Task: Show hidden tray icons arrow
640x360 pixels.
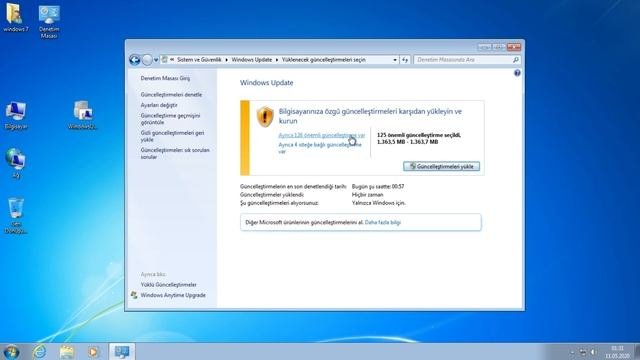Action: point(572,352)
